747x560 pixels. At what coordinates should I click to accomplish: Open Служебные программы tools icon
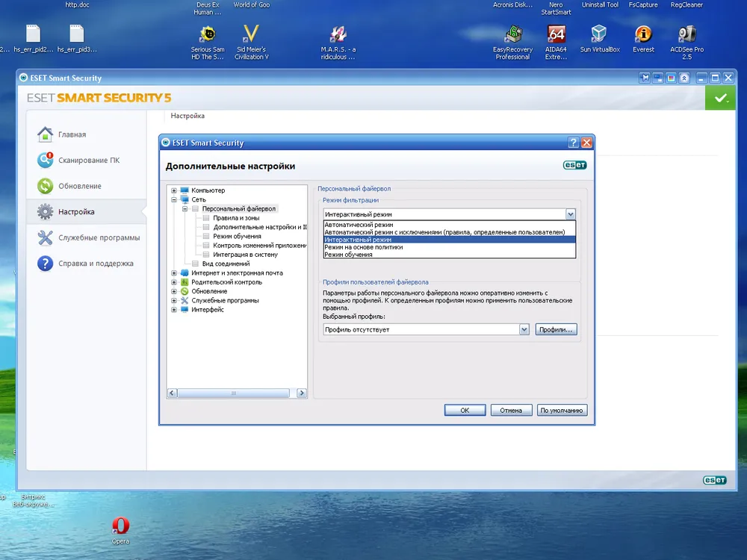pyautogui.click(x=46, y=237)
